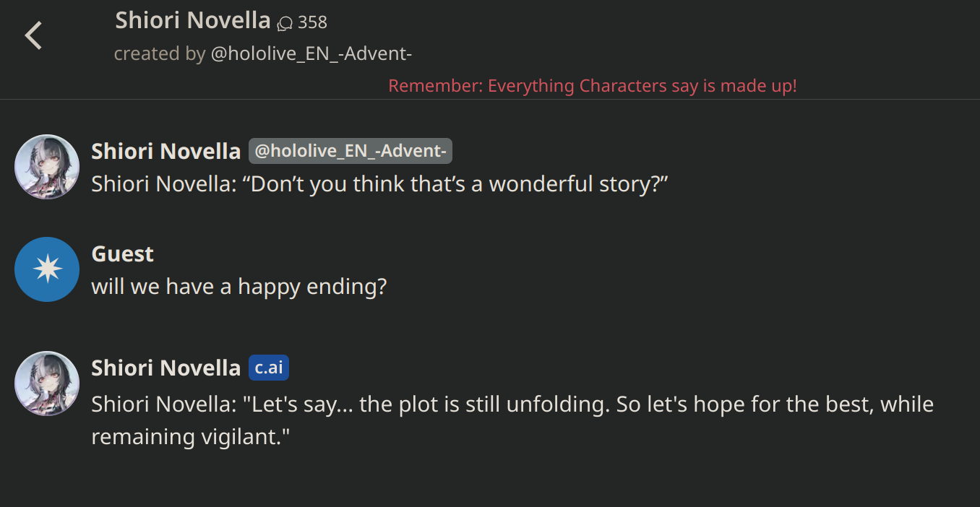980x507 pixels.
Task: Click the blue Guest star avatar
Action: pos(47,269)
